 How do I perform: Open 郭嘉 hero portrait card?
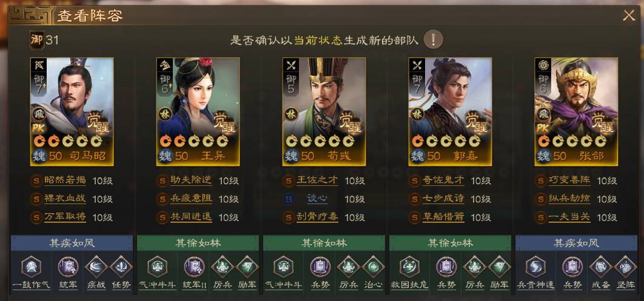coord(450,111)
